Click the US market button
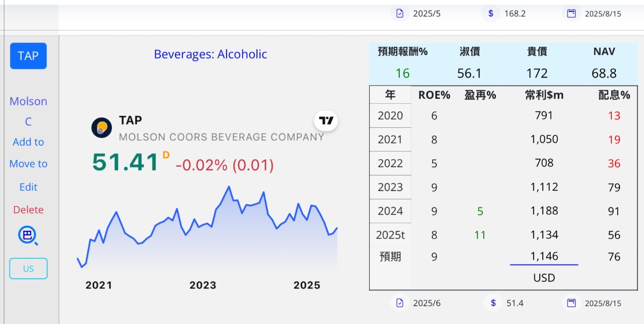 [28, 269]
